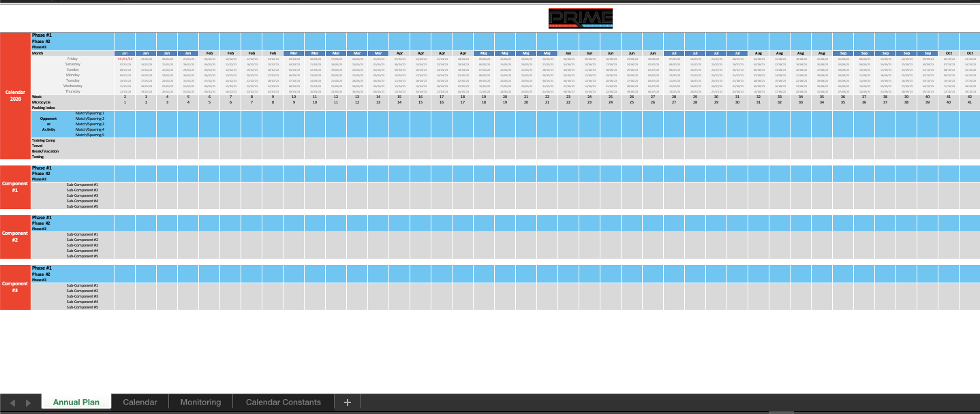Select the PRIME logo image
The image size is (980, 414).
point(580,18)
